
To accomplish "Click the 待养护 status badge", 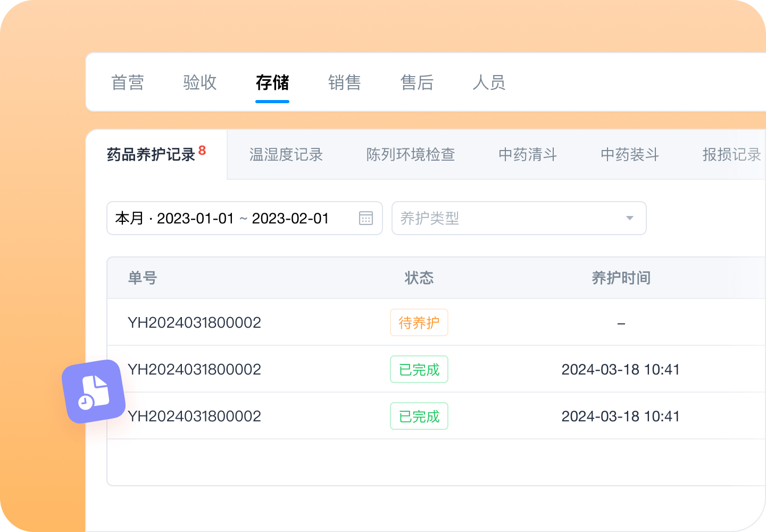I will point(419,322).
